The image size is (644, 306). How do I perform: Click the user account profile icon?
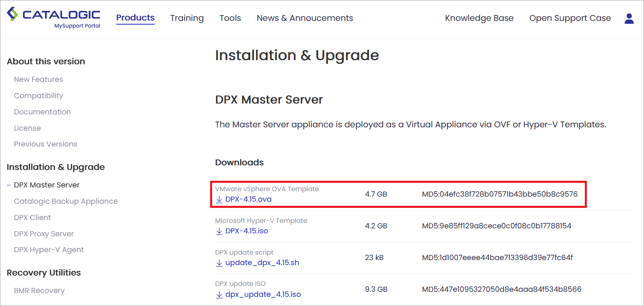(x=629, y=18)
